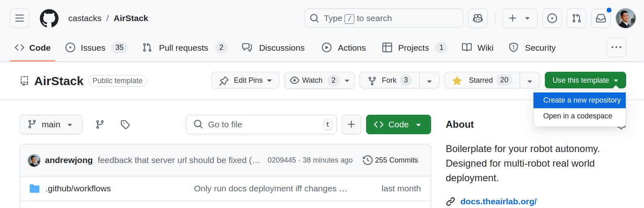Open the docs.theairlab.org link
644x208 pixels.
coord(498,202)
